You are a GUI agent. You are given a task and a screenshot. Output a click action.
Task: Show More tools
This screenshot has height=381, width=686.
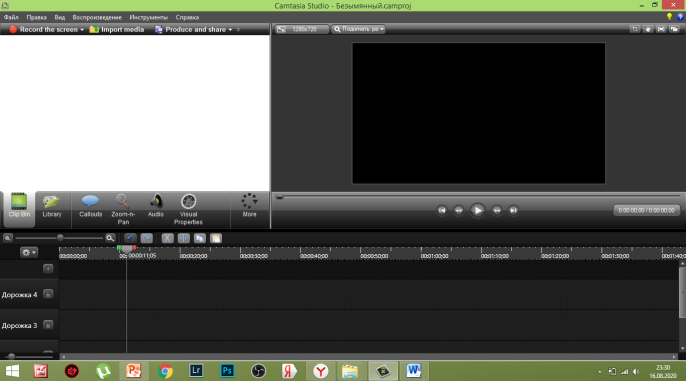tap(249, 206)
